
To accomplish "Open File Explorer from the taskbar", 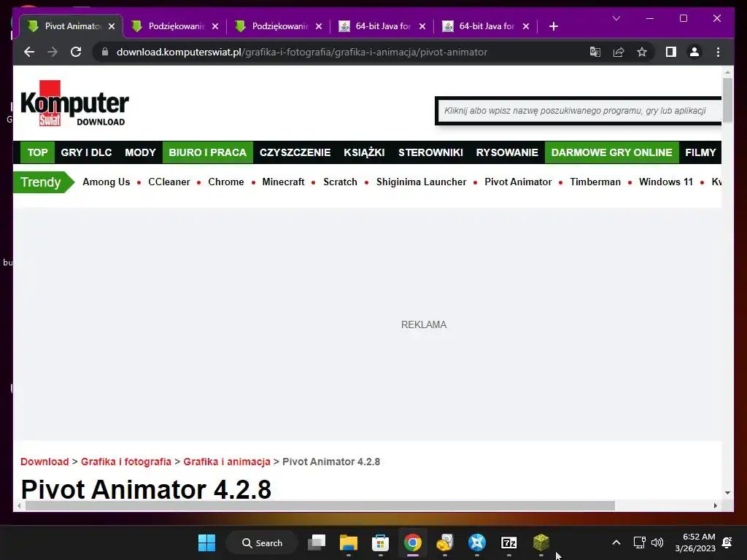I will click(348, 542).
